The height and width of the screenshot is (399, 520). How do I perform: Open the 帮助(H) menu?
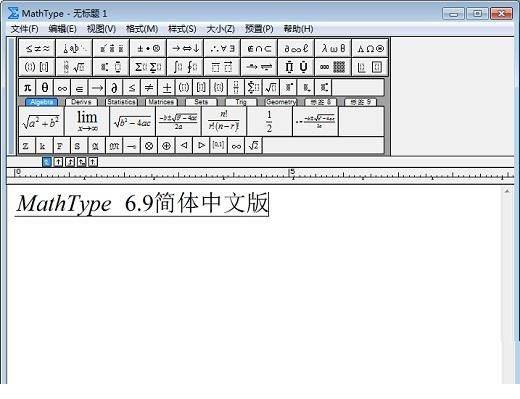click(298, 29)
